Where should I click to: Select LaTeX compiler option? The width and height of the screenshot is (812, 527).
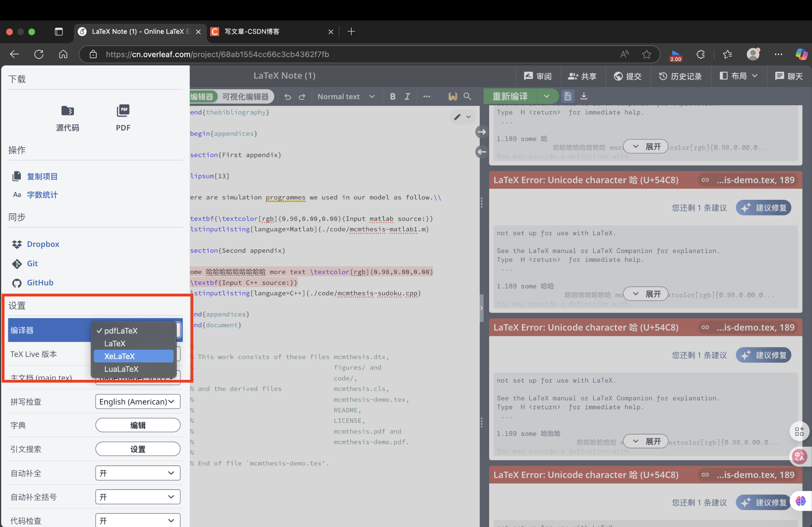pos(134,343)
